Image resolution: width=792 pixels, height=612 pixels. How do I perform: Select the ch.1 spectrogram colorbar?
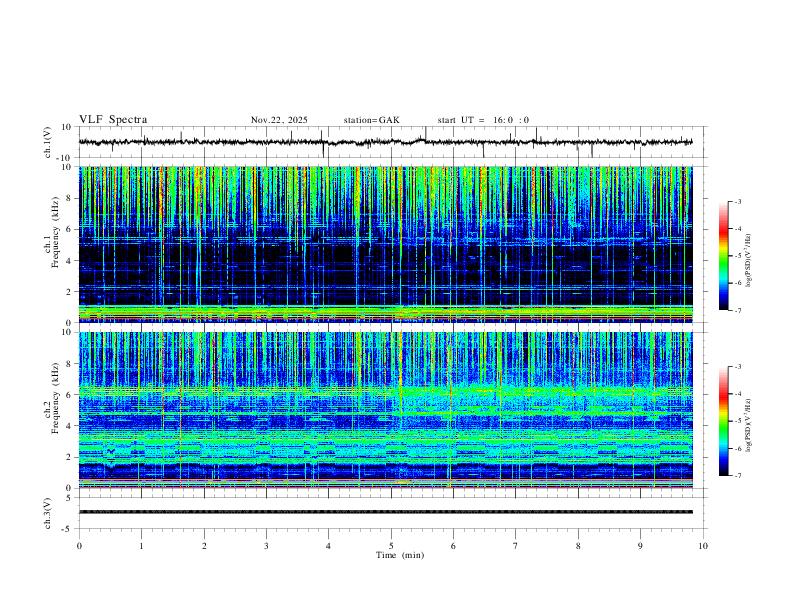[723, 256]
